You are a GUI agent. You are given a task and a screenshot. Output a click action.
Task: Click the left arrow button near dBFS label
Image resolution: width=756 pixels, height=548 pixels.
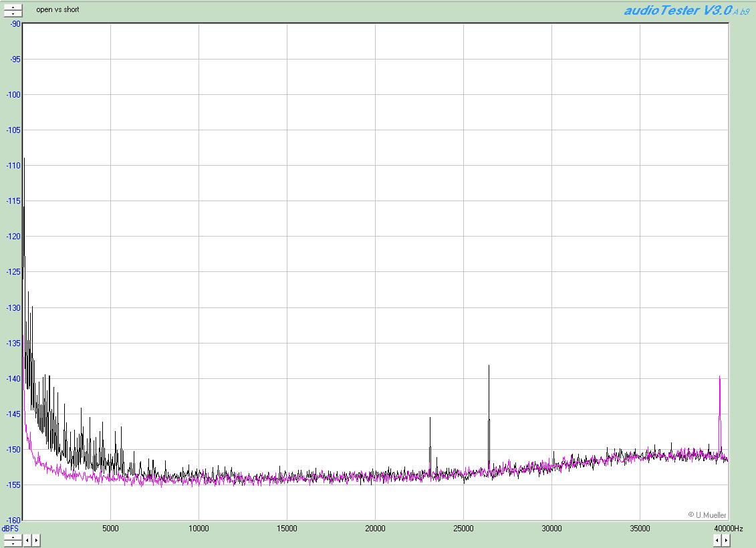click(x=27, y=540)
